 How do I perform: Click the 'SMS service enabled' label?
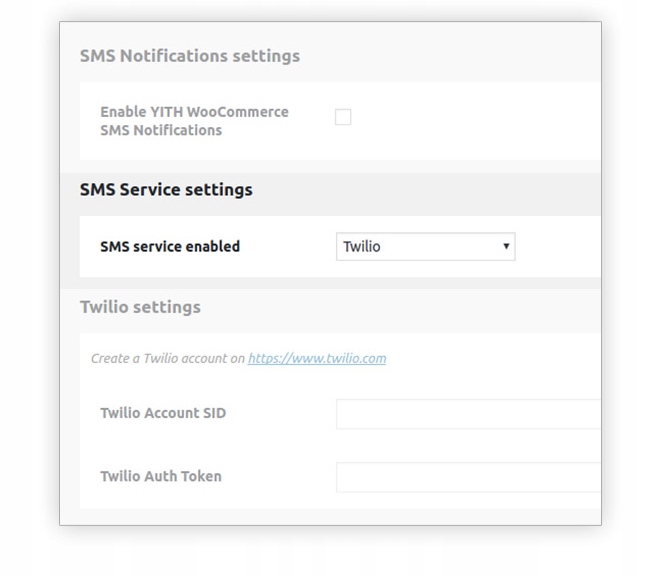pyautogui.click(x=170, y=246)
